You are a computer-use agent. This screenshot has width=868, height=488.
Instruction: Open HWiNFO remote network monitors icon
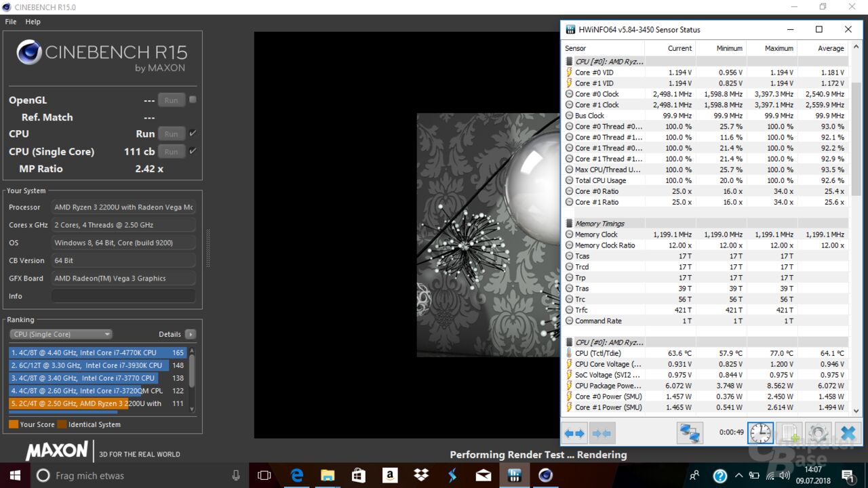pos(690,432)
